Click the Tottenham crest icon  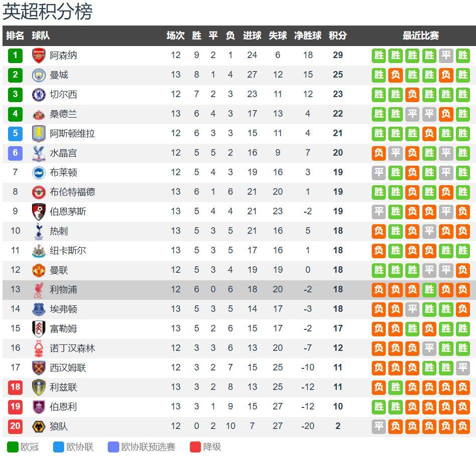click(39, 231)
